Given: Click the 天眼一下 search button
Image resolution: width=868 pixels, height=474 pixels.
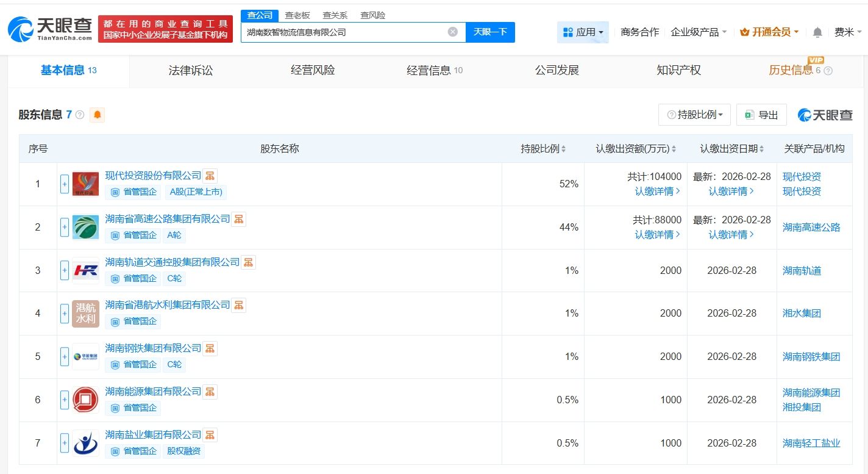Looking at the screenshot, I should click(x=490, y=32).
